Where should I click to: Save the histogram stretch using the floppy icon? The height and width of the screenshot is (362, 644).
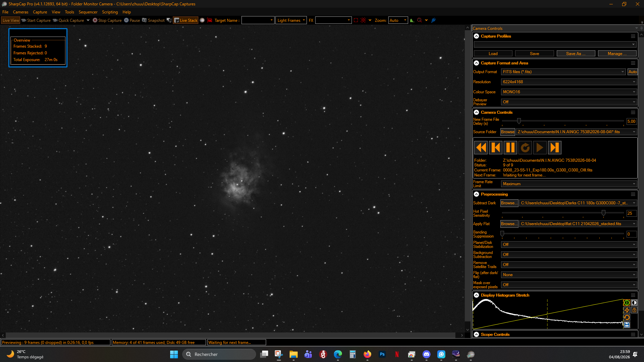tap(627, 325)
